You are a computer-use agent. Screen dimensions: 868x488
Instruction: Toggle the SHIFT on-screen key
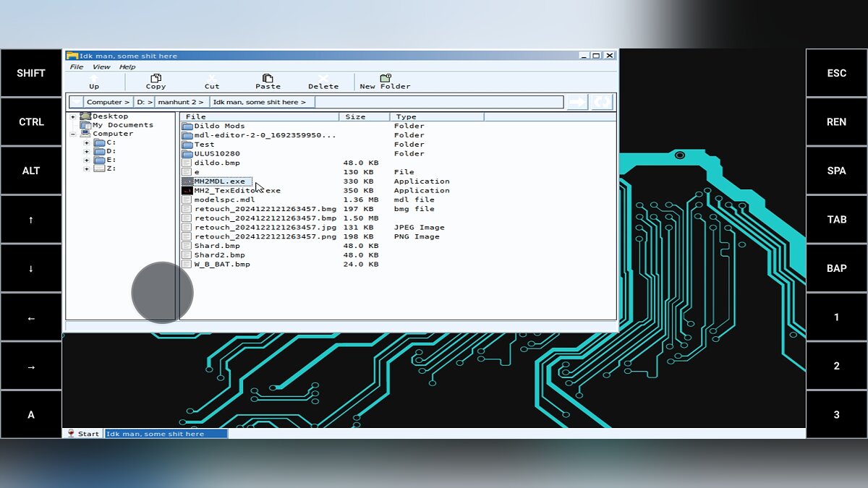coord(31,73)
